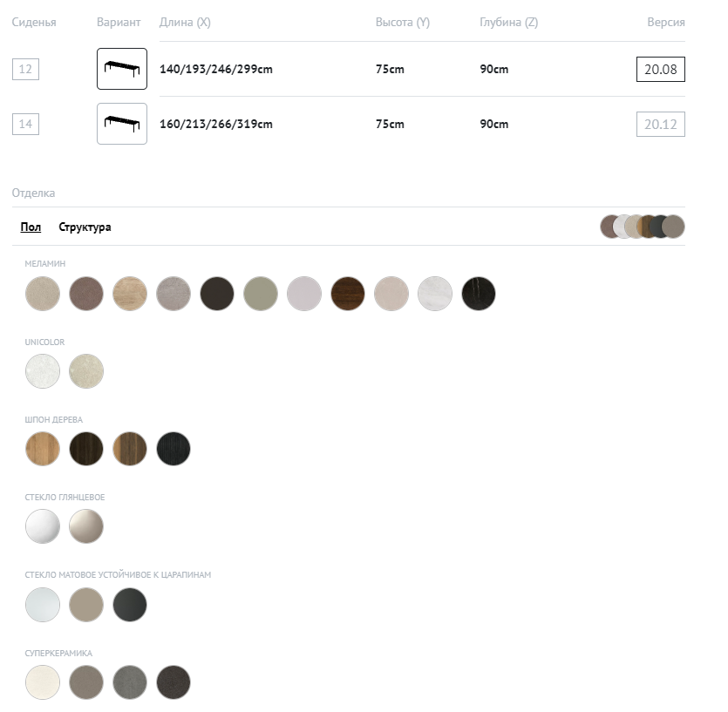Select the dark walnut Меламин swatch
The image size is (728, 712).
coord(348,294)
